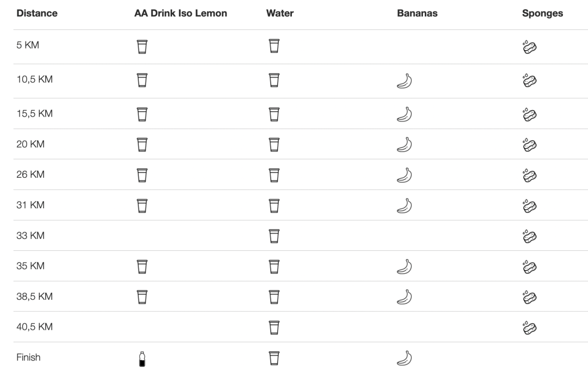Image resolution: width=588 pixels, height=368 pixels.
Task: Click the Distance column header
Action: click(37, 14)
